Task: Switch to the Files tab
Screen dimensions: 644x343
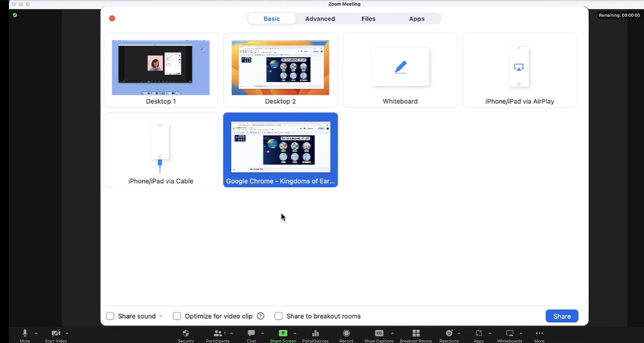Action: [368, 18]
